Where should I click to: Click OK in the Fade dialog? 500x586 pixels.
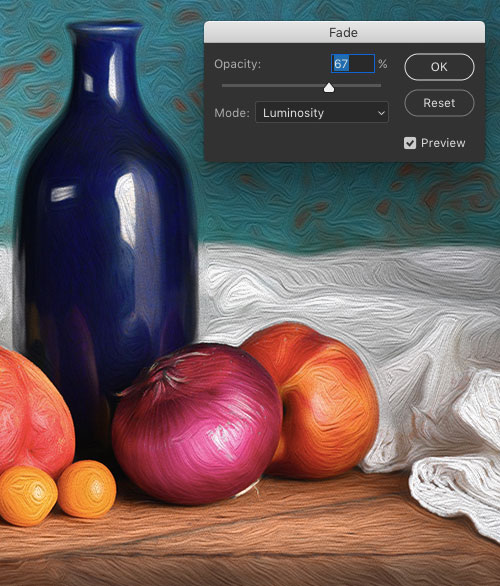point(439,67)
